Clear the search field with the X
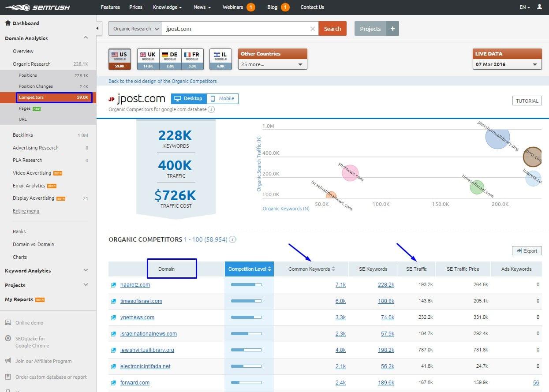Viewport: 549px width, 392px height. (x=313, y=29)
